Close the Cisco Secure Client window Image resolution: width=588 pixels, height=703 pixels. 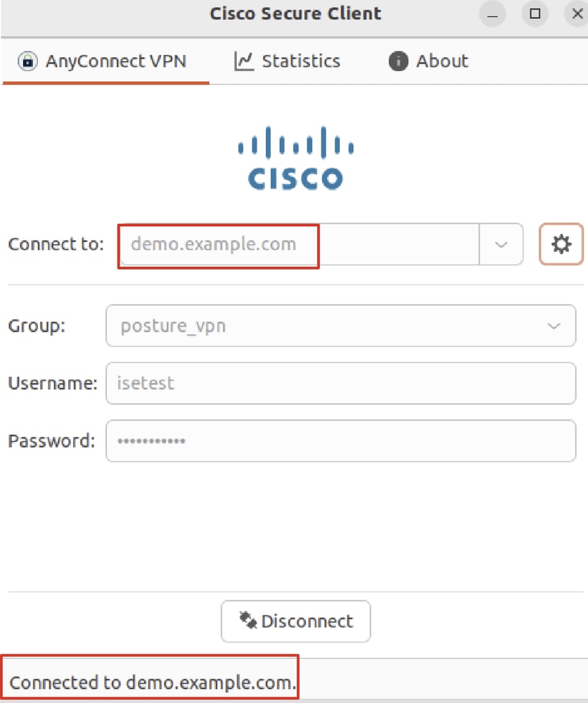click(577, 13)
